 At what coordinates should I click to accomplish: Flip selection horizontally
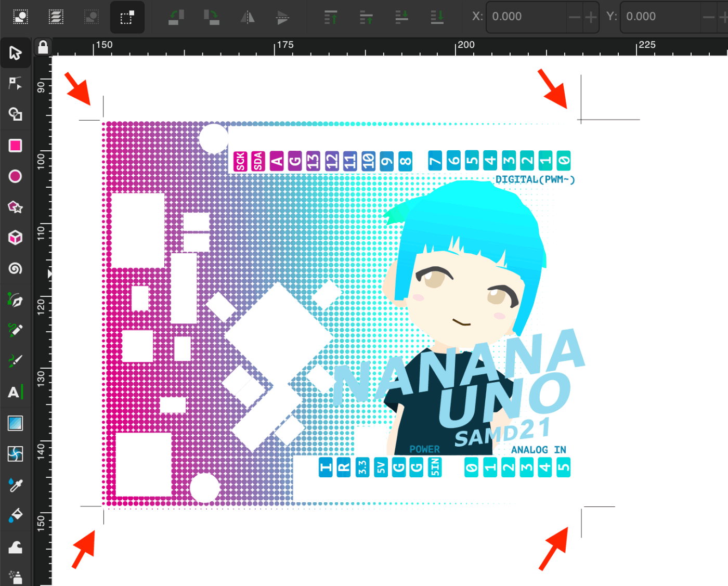click(248, 17)
